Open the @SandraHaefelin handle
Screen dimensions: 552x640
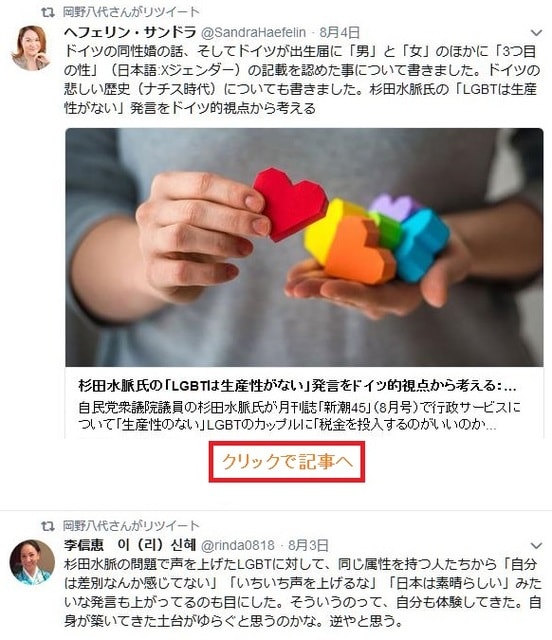point(254,32)
